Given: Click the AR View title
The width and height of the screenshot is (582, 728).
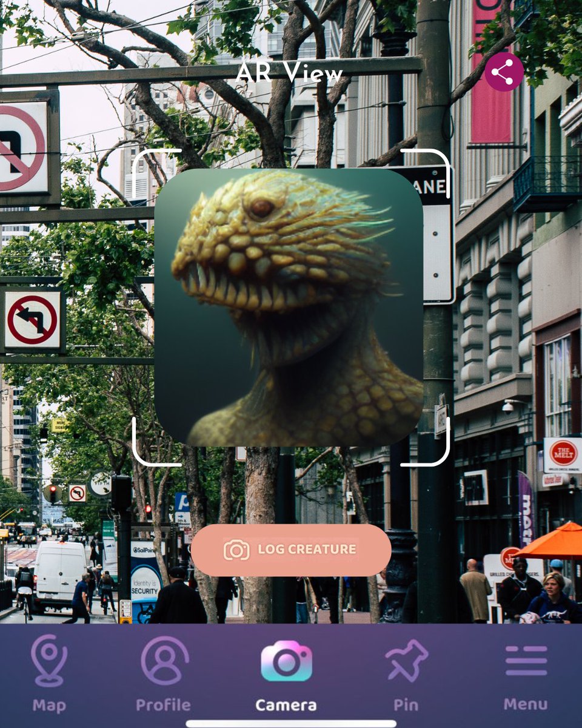Looking at the screenshot, I should (x=289, y=73).
